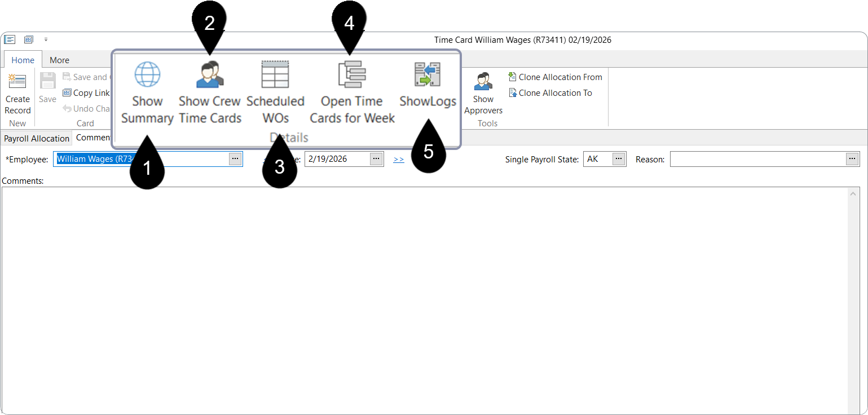Click the Employee name field
This screenshot has width=868, height=415.
click(x=141, y=159)
